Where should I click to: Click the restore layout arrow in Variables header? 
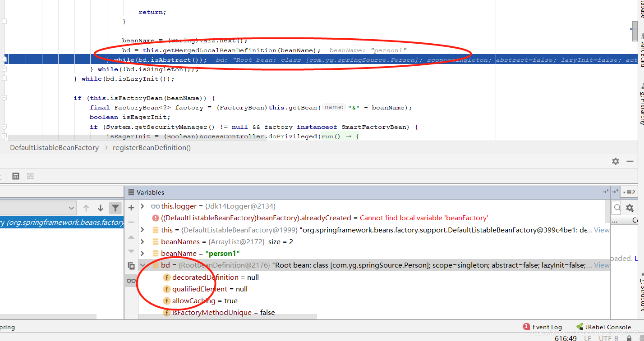[605, 192]
